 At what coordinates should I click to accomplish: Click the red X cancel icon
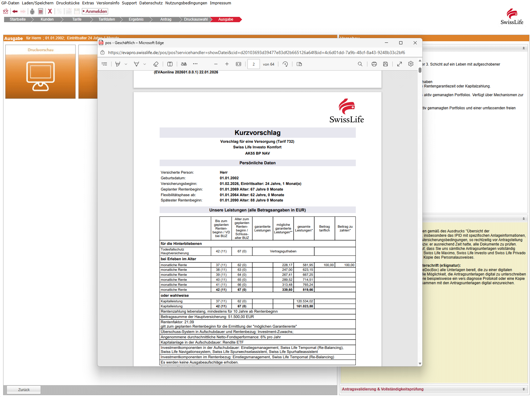pyautogui.click(x=50, y=11)
